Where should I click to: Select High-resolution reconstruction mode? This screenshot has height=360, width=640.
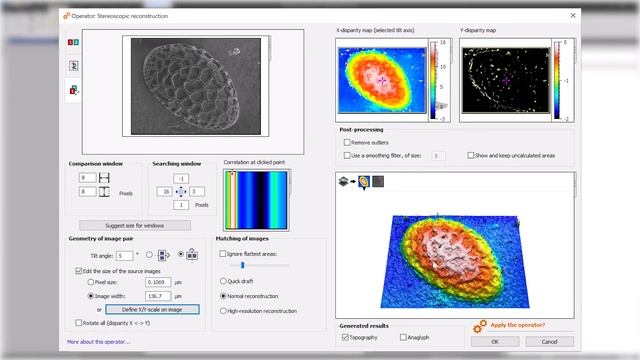pos(223,311)
